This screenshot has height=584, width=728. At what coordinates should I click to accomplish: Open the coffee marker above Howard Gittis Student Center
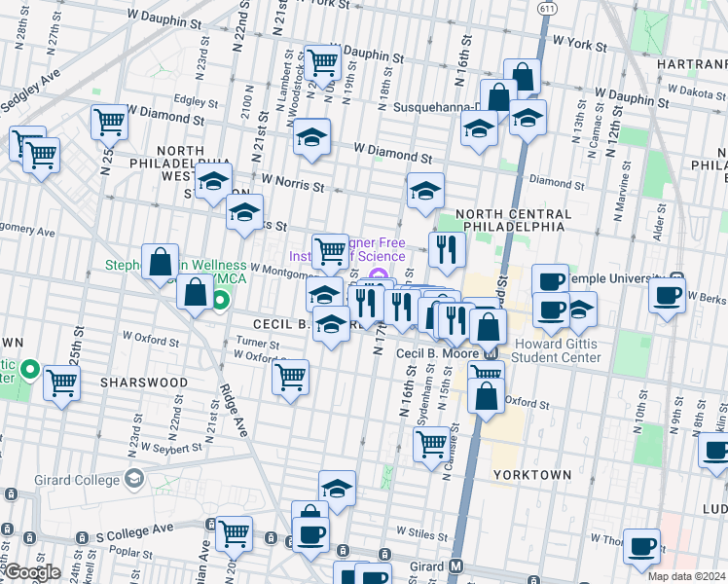point(551,310)
